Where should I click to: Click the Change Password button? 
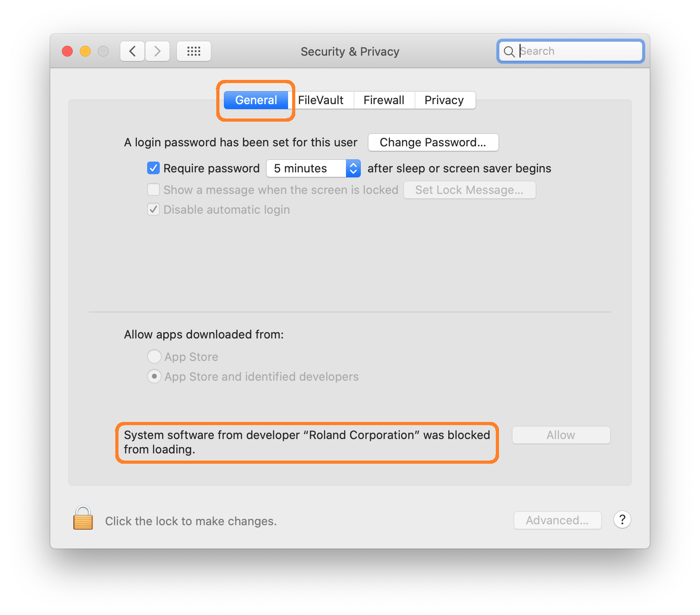(x=433, y=142)
